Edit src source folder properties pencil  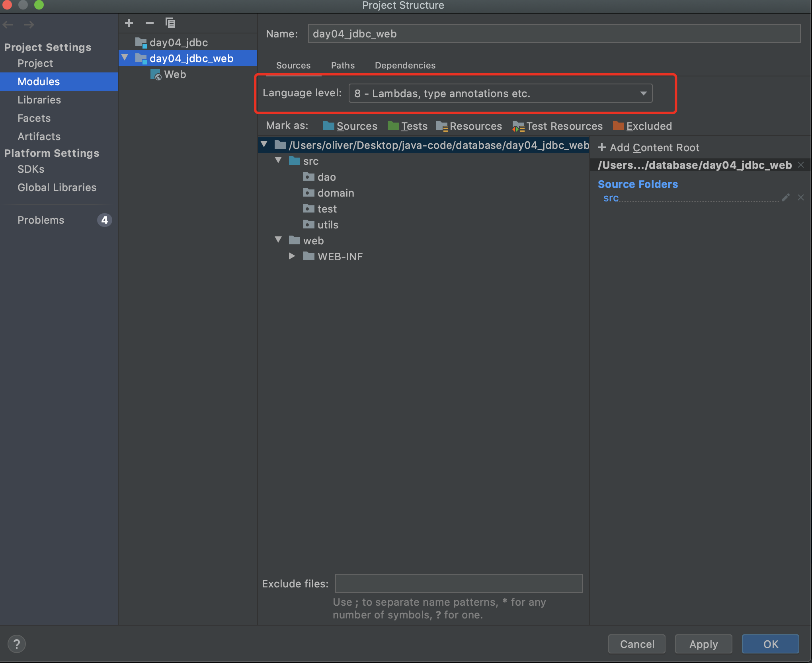[785, 198]
